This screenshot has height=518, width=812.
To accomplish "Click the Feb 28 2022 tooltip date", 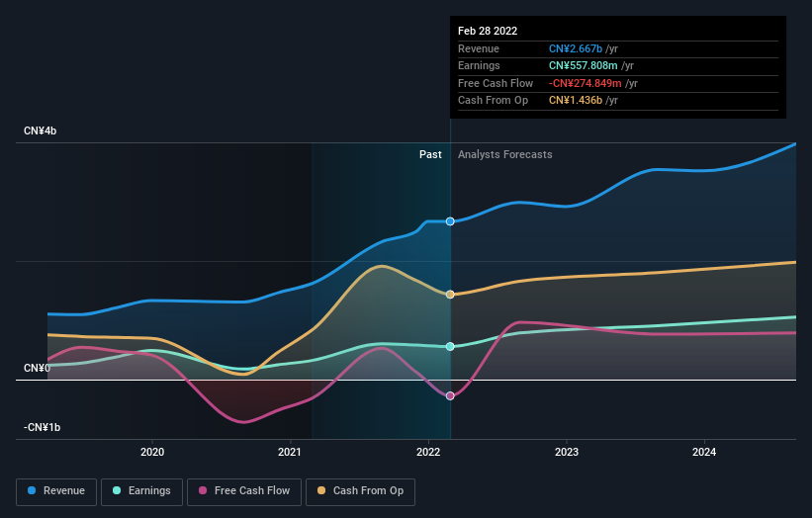I will (x=488, y=31).
